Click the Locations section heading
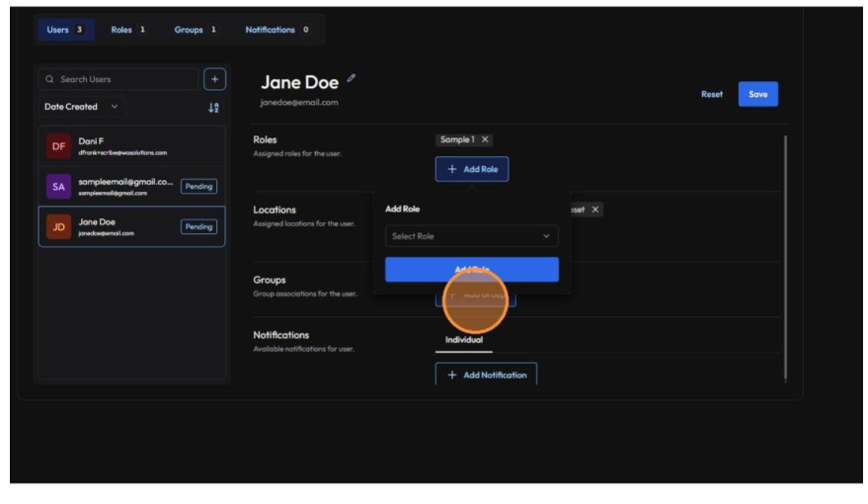The height and width of the screenshot is (504, 868). [x=275, y=210]
